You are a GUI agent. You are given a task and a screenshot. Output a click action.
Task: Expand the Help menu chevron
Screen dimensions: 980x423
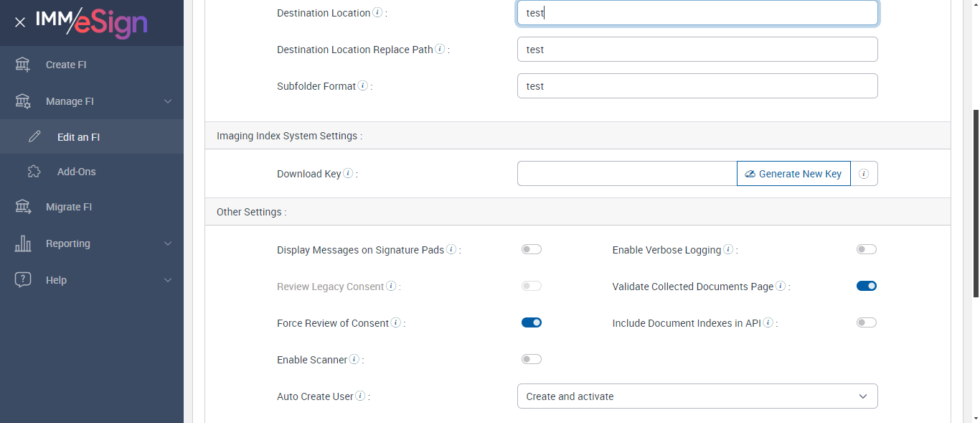168,280
